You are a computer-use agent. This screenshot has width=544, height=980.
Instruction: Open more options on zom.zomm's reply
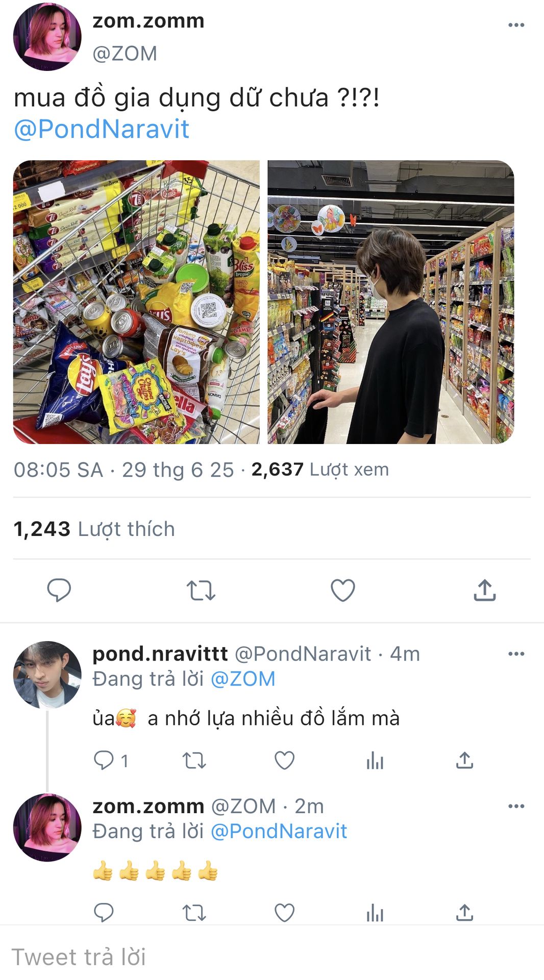click(x=516, y=806)
